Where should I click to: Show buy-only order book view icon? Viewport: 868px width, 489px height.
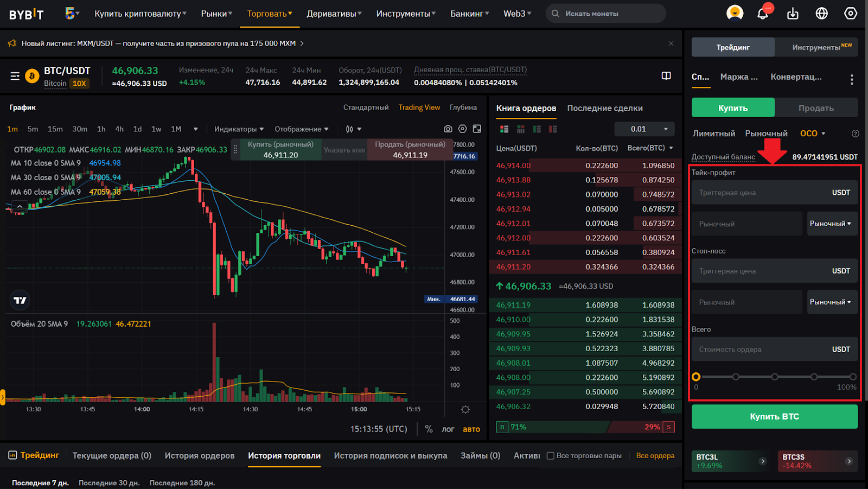tap(537, 129)
